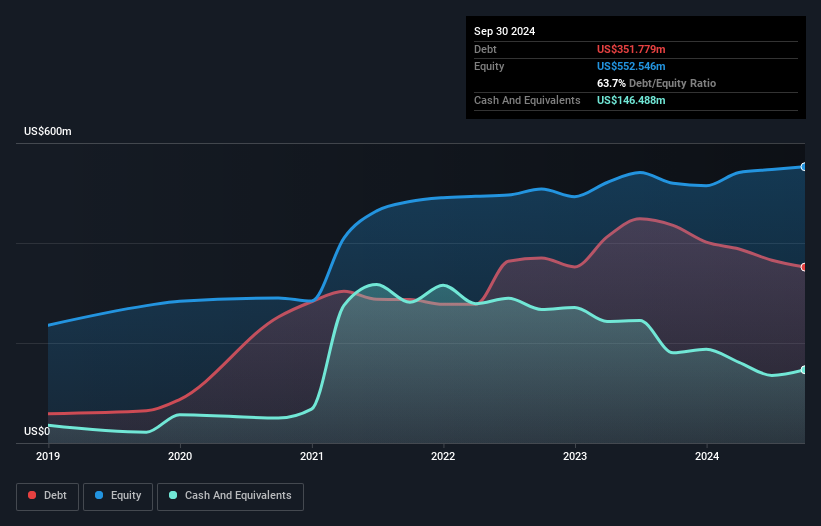Image resolution: width=821 pixels, height=526 pixels.
Task: Click the Equity row label in tooltip
Action: tap(489, 66)
